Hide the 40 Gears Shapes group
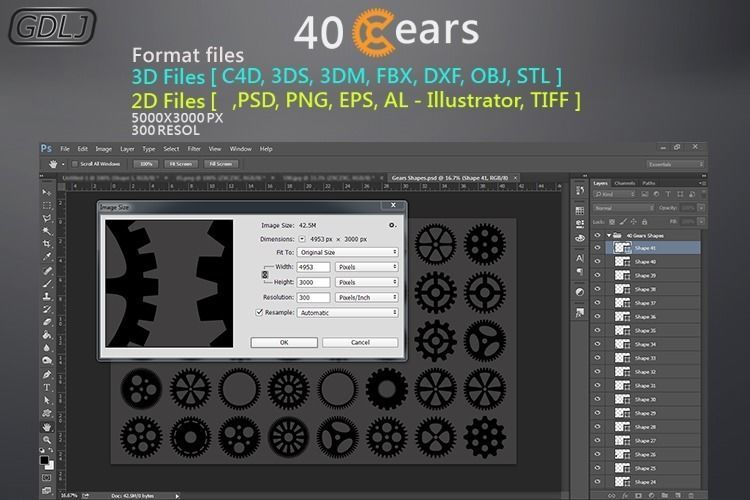Viewport: 750px width, 500px height. tap(597, 235)
